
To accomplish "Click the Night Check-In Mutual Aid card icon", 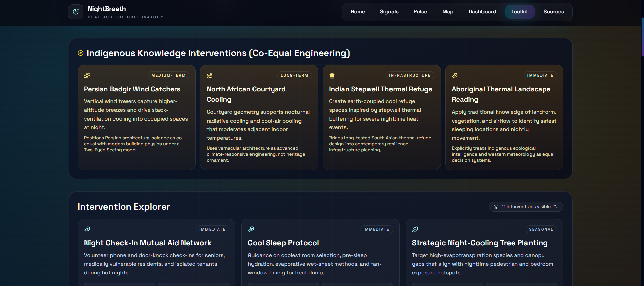I will [x=87, y=229].
